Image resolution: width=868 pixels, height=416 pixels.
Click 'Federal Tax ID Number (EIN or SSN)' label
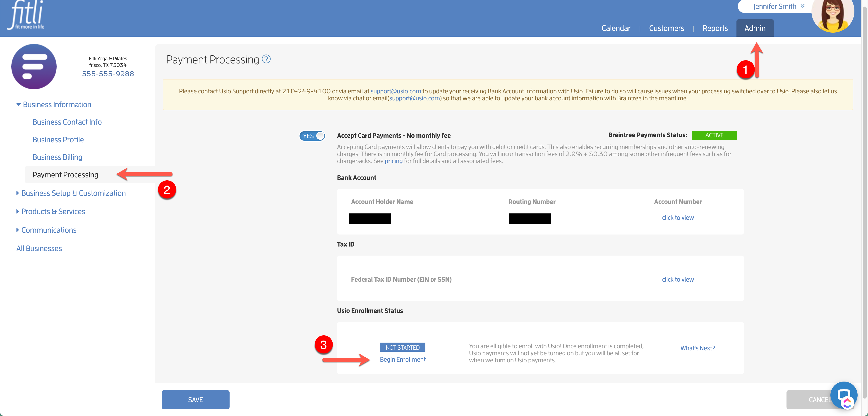pos(401,279)
